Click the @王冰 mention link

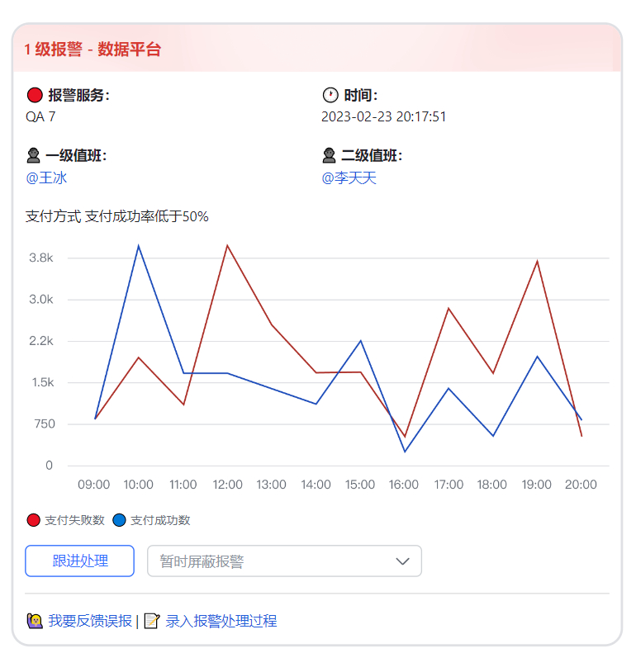46,177
